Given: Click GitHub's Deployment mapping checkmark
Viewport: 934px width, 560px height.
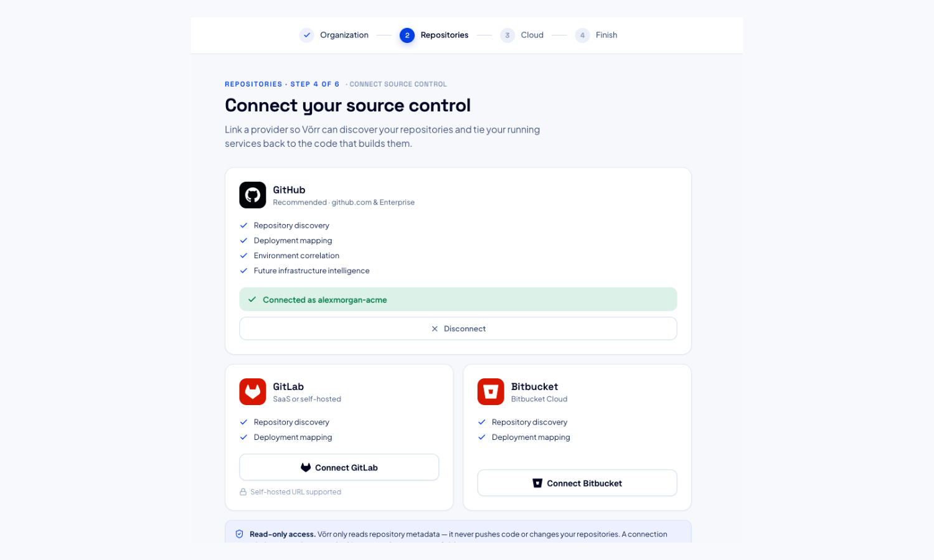Looking at the screenshot, I should point(243,240).
